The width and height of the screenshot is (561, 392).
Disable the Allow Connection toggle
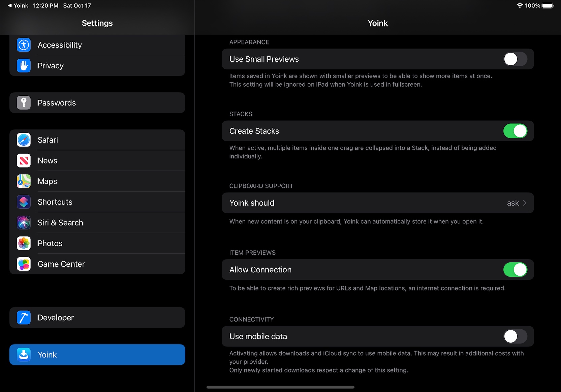click(x=515, y=270)
